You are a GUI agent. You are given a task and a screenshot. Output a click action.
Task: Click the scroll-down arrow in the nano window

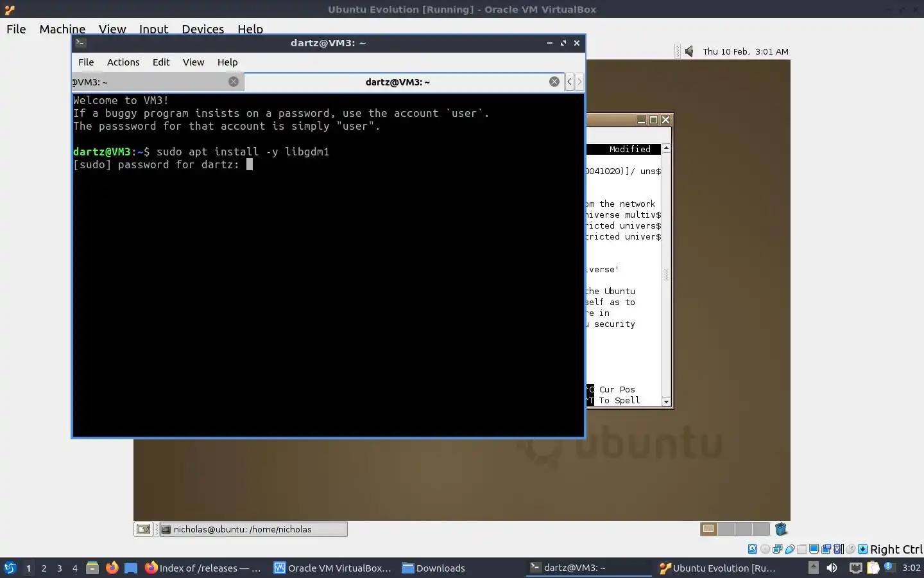pyautogui.click(x=666, y=401)
